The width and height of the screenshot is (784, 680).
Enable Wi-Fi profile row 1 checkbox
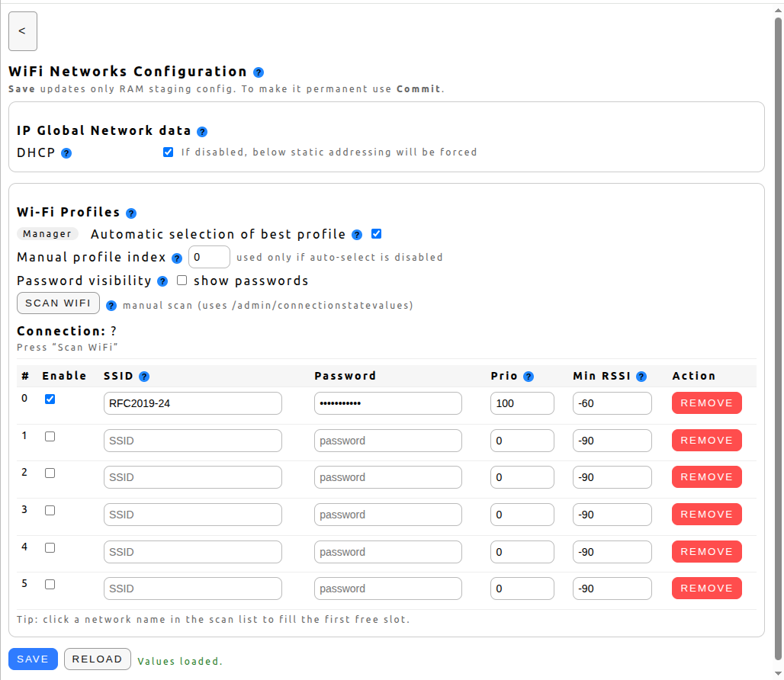click(50, 436)
